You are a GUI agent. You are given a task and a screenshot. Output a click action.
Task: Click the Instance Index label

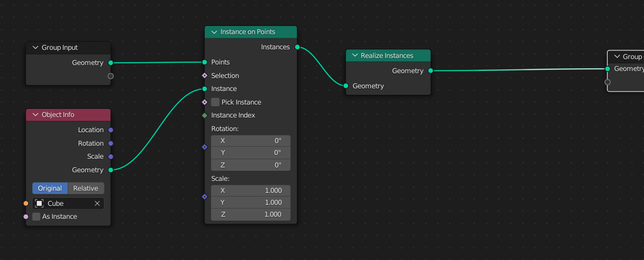click(233, 115)
